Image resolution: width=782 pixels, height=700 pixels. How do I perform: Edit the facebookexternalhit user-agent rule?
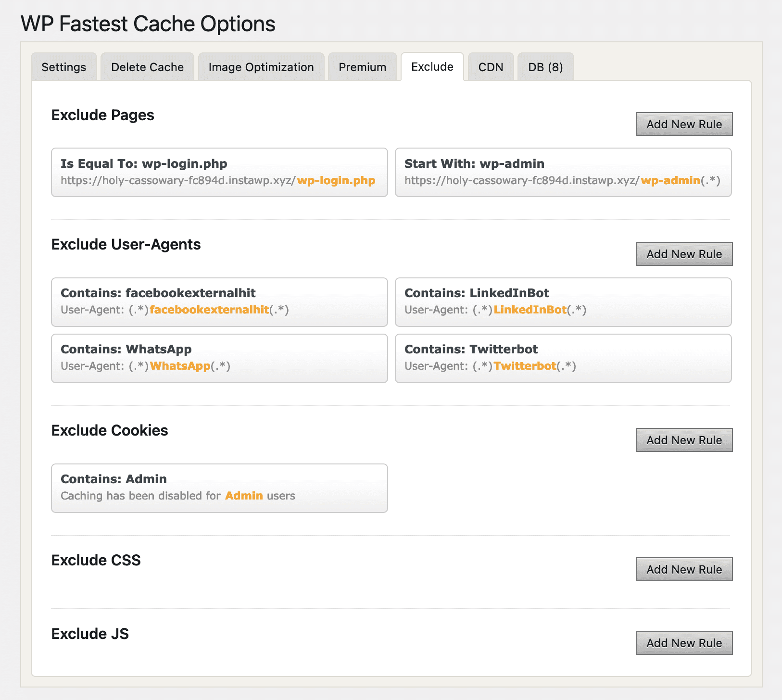(219, 302)
